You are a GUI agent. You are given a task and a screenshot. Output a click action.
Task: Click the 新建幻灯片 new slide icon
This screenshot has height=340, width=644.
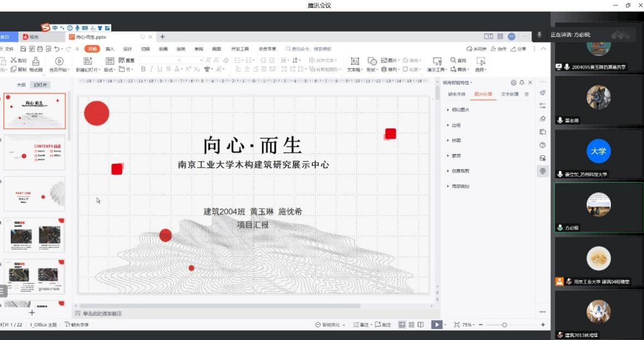tap(88, 61)
